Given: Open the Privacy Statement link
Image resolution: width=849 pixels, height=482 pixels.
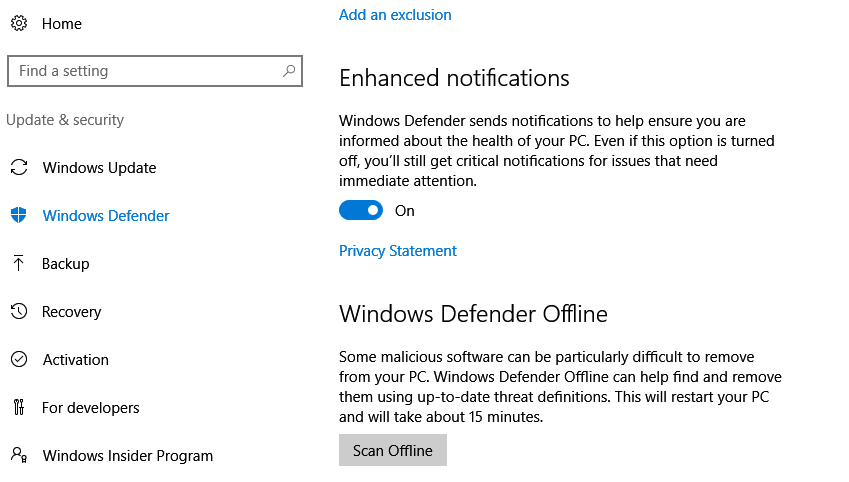Looking at the screenshot, I should pyautogui.click(x=398, y=251).
